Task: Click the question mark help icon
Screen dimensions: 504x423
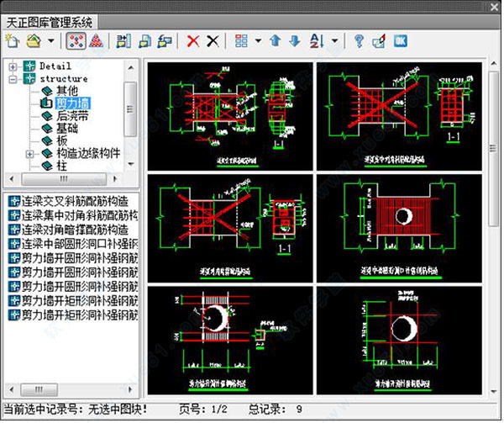Action: [x=359, y=40]
